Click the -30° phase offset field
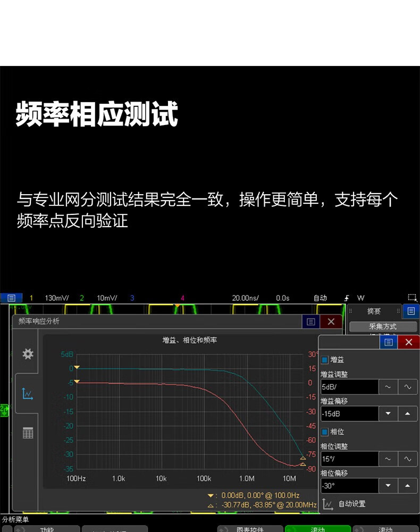This screenshot has width=420, height=532. click(349, 486)
